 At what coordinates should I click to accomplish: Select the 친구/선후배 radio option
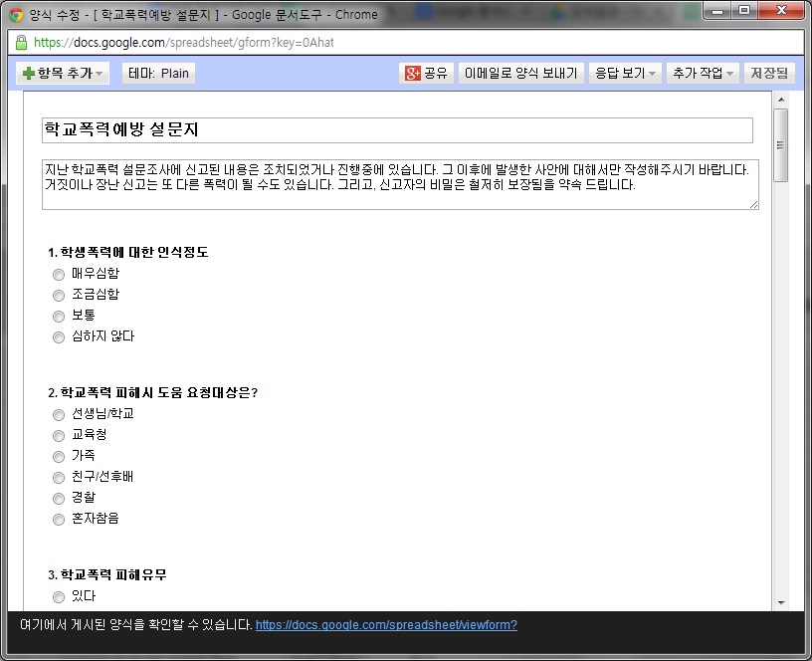tap(59, 477)
